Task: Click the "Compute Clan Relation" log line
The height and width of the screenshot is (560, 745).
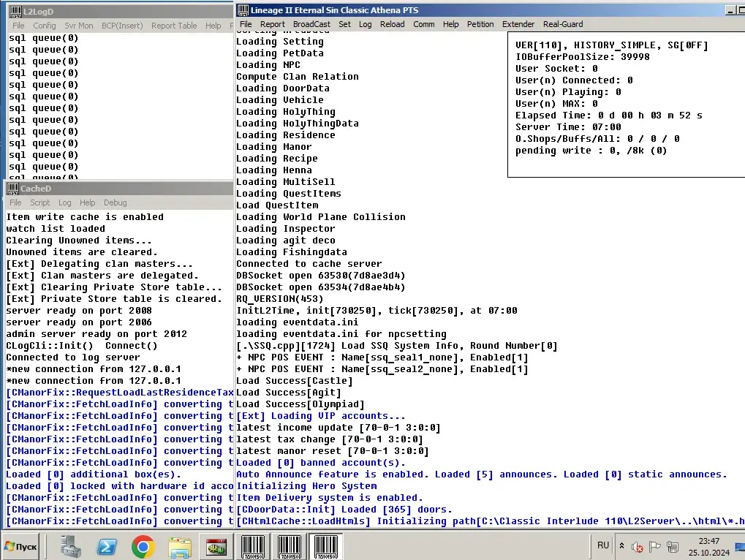Action: 298,77
